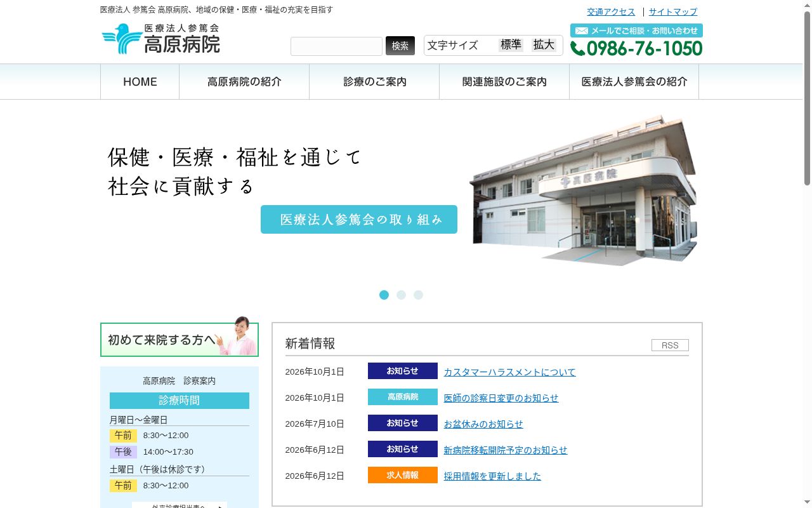Click the 診療時間 heading
Screen dimensions: 812x508
point(180,401)
